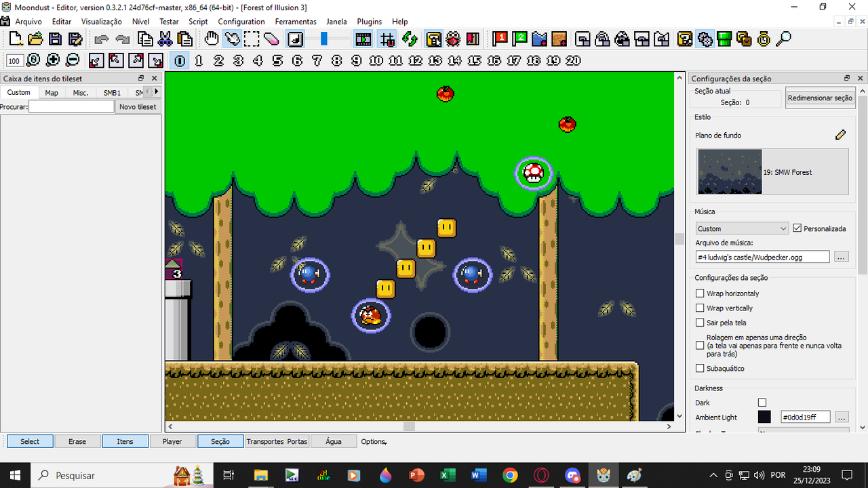Enable Wrap verticaly option

[x=700, y=308]
